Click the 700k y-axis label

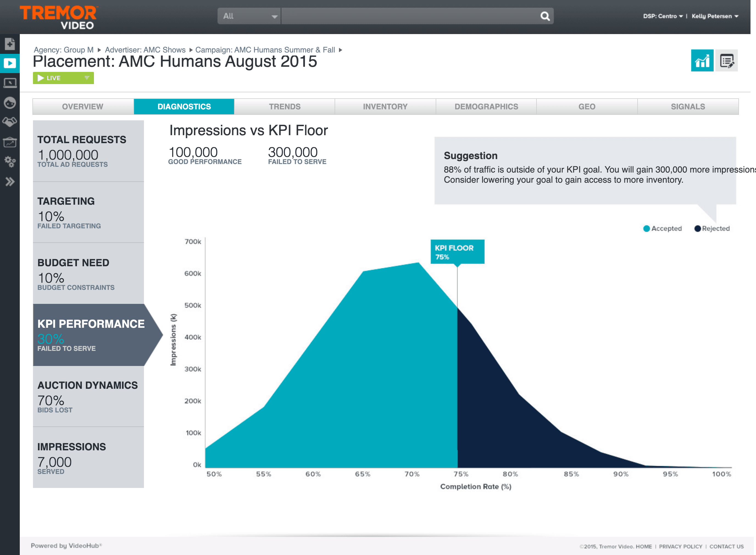tap(193, 242)
